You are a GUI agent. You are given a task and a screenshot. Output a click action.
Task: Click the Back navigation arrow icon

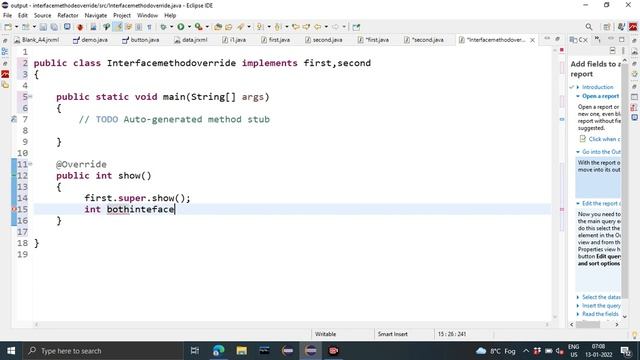click(x=317, y=27)
